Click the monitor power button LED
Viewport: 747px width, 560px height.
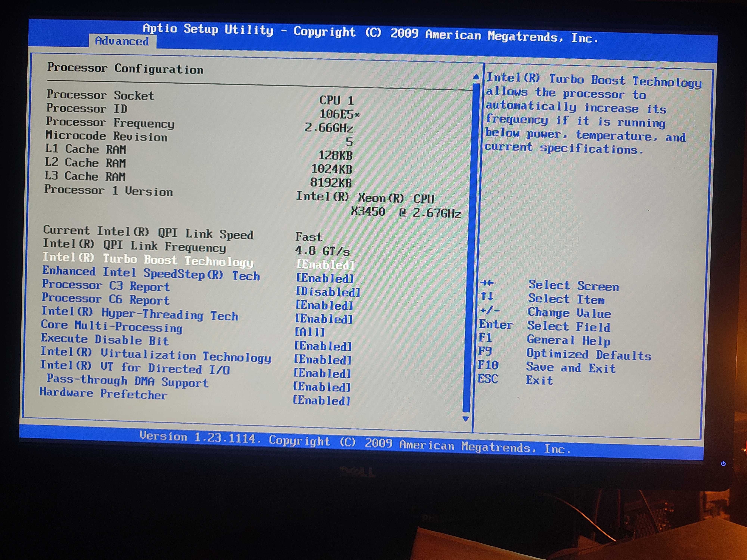point(723,463)
